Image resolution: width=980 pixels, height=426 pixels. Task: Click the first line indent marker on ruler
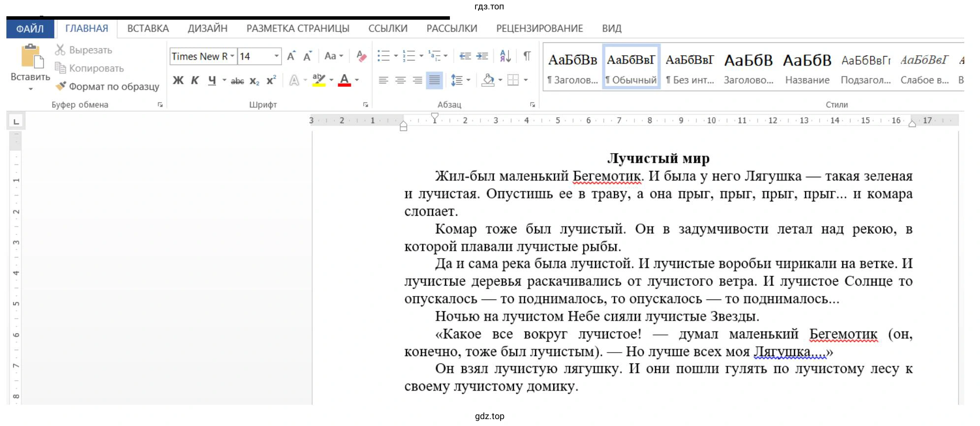pos(435,117)
